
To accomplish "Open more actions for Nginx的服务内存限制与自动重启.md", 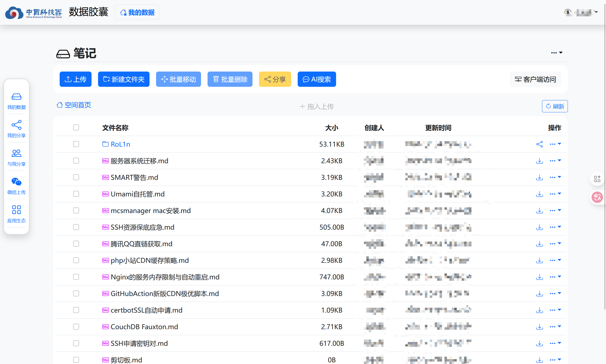I will [x=555, y=277].
